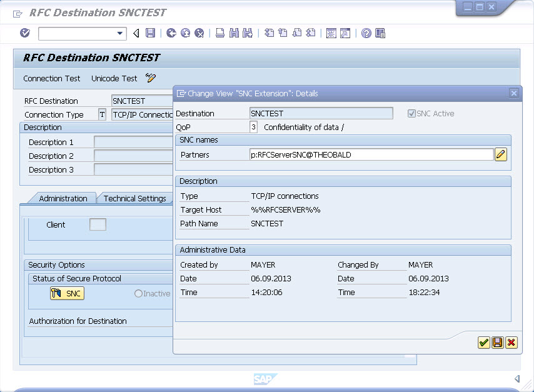This screenshot has width=534, height=392.
Task: Switch to the Technical Settings tab
Action: tap(134, 198)
